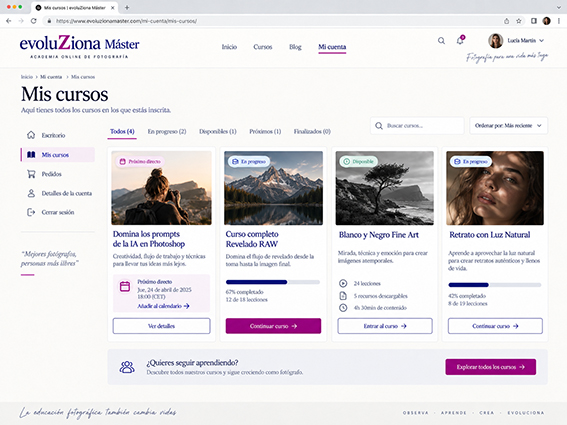Click the Próximo directo badge on first card
Screen dimensions: 567x425
[140, 161]
